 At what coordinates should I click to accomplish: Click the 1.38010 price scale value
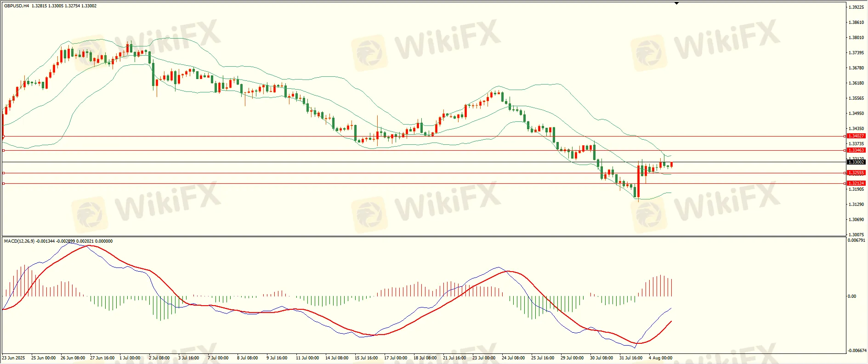[856, 38]
